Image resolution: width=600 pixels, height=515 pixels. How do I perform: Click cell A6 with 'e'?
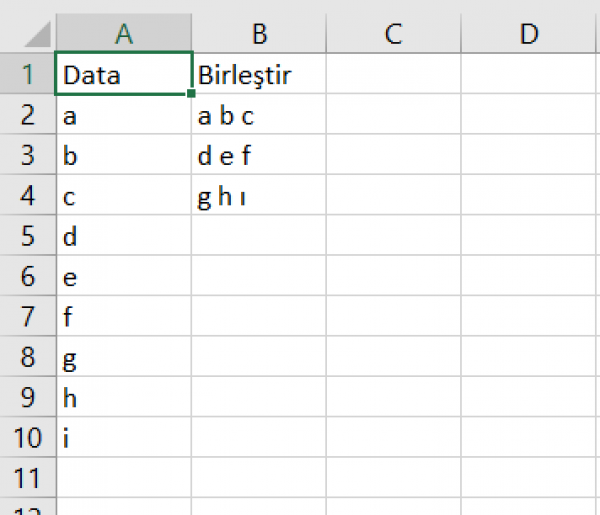coord(124,275)
